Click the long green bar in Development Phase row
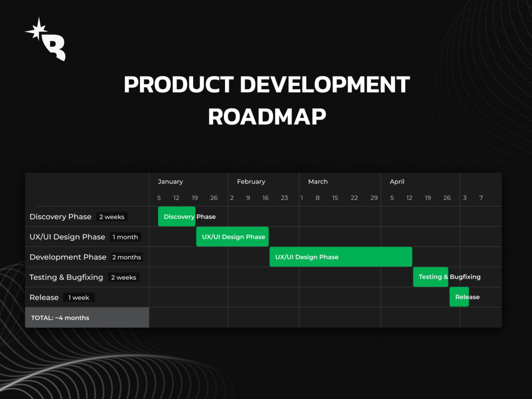The width and height of the screenshot is (532, 399). 341,257
